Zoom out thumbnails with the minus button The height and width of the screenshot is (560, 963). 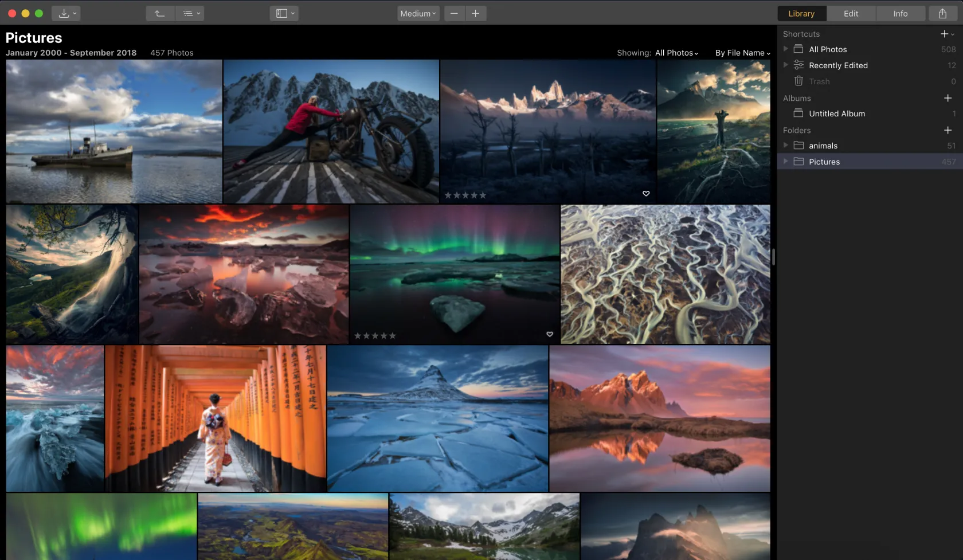[454, 13]
